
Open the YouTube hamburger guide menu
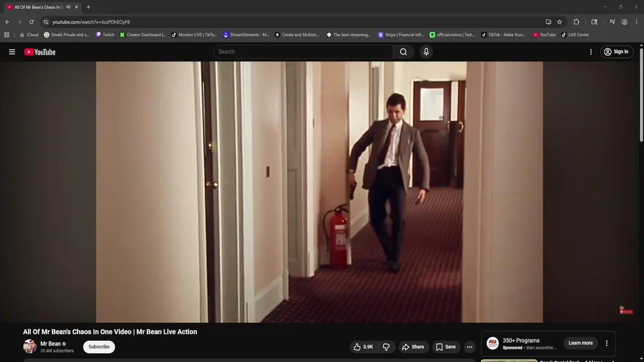point(12,52)
